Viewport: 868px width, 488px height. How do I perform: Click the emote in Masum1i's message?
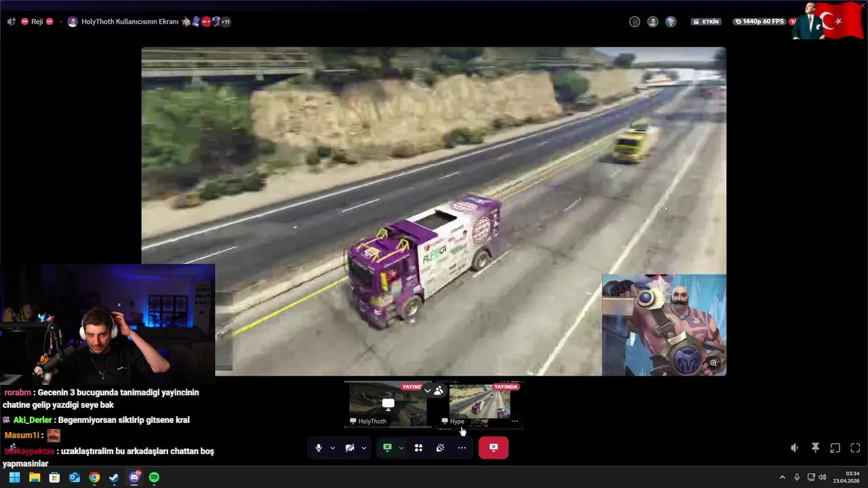54,436
